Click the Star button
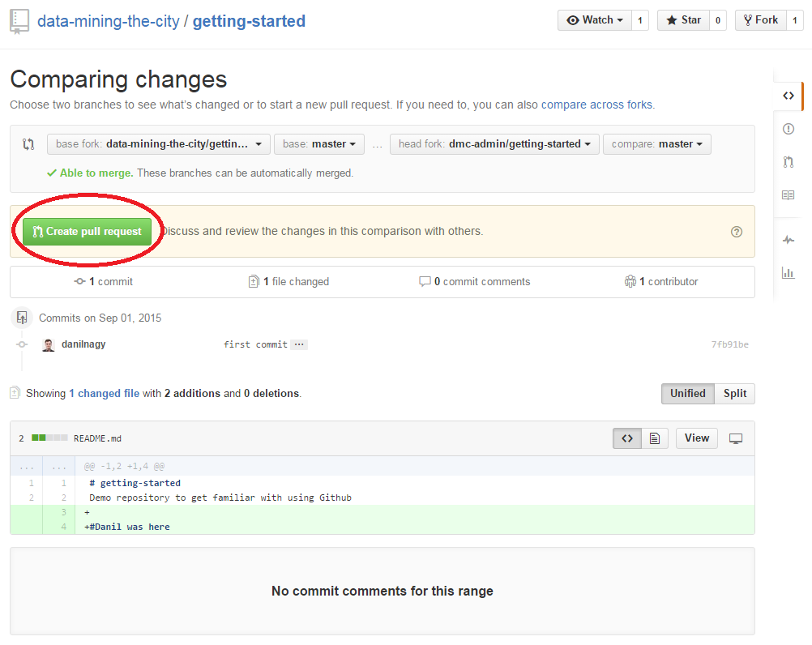 [683, 20]
